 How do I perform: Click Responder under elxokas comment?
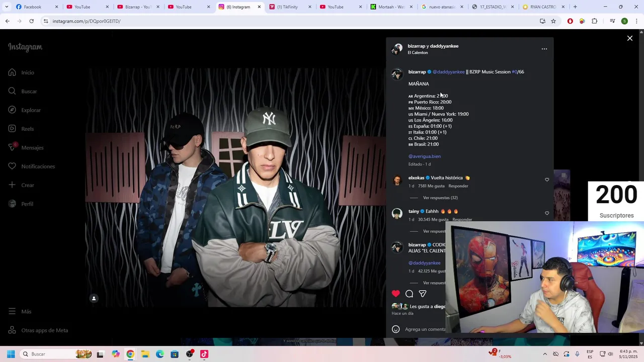coord(458,186)
